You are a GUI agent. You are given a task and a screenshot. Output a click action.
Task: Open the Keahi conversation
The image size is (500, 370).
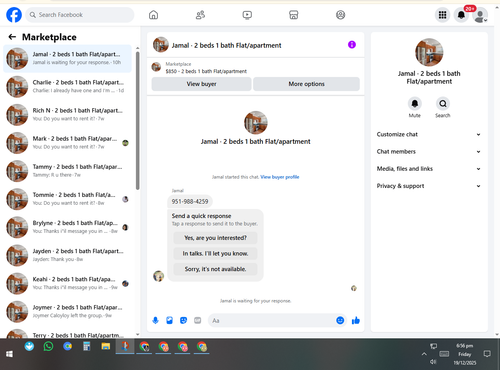(67, 283)
